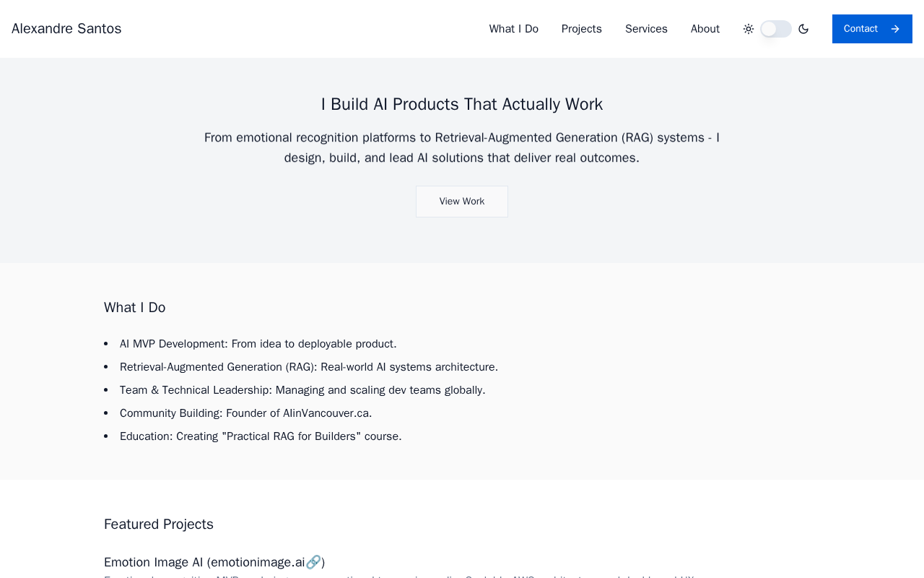The image size is (924, 578).
Task: Click the arrow icon in Contact button
Action: (895, 29)
